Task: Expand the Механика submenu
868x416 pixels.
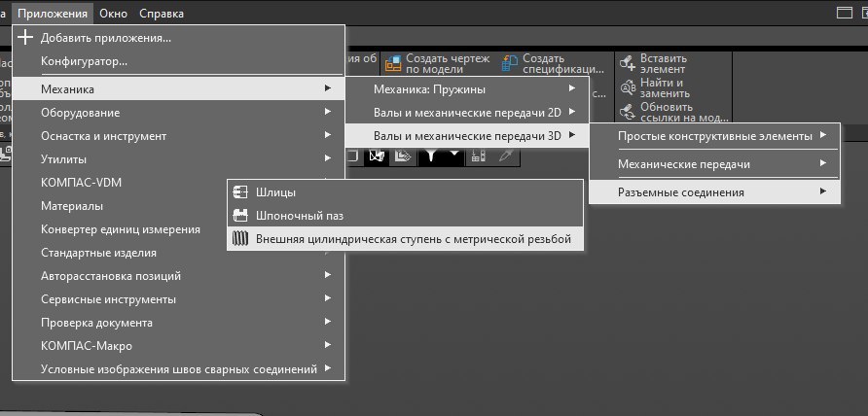Action: (x=178, y=88)
